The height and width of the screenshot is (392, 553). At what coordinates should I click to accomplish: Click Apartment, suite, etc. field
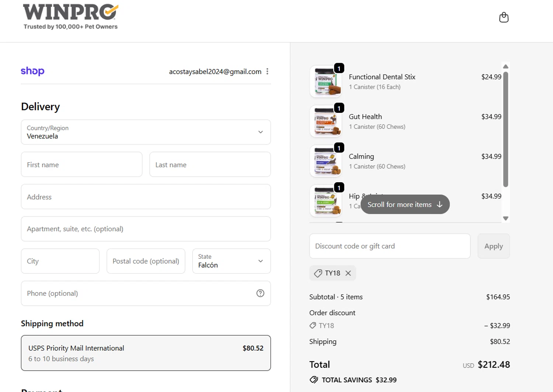(x=146, y=229)
